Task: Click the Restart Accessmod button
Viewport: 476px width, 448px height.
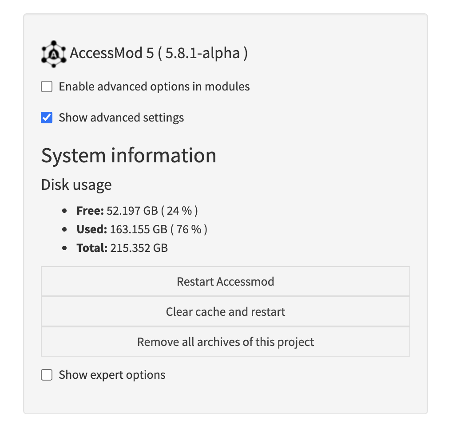Action: tap(225, 281)
